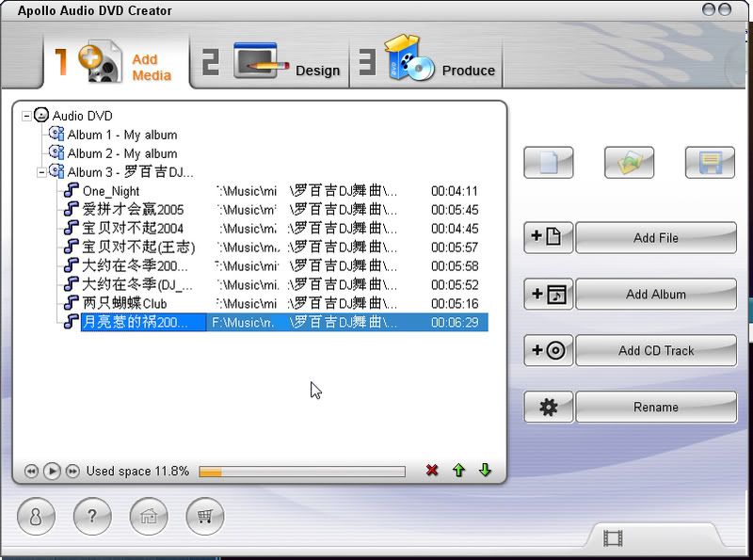Click the Add Album button

656,294
